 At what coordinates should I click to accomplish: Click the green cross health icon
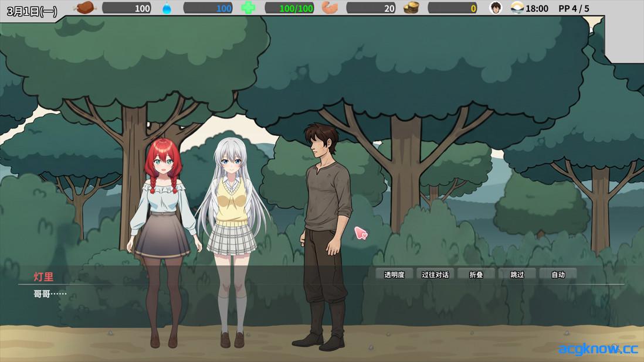coord(248,8)
